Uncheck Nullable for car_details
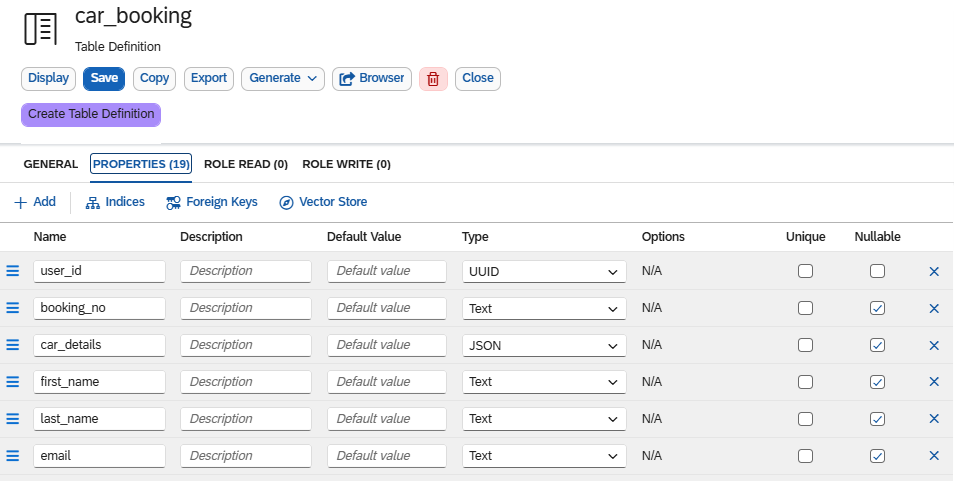Screen dimensions: 954x481 pyautogui.click(x=877, y=345)
